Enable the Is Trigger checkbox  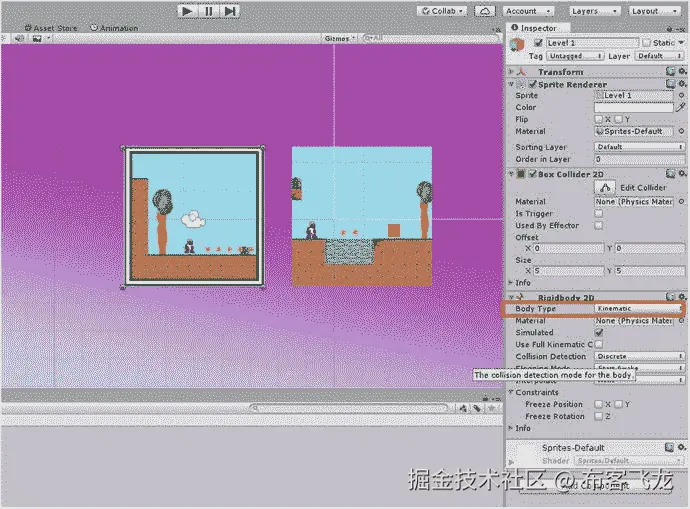pos(598,213)
